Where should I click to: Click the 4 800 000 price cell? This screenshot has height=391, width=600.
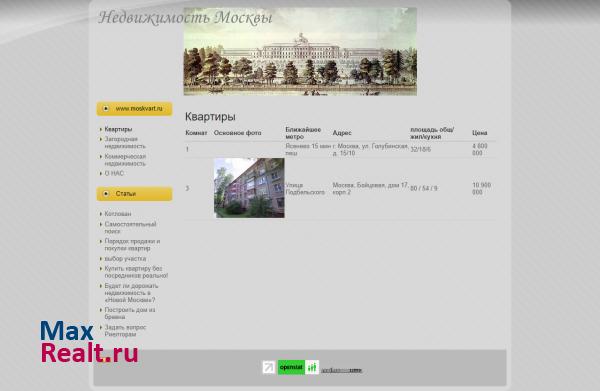(480, 150)
